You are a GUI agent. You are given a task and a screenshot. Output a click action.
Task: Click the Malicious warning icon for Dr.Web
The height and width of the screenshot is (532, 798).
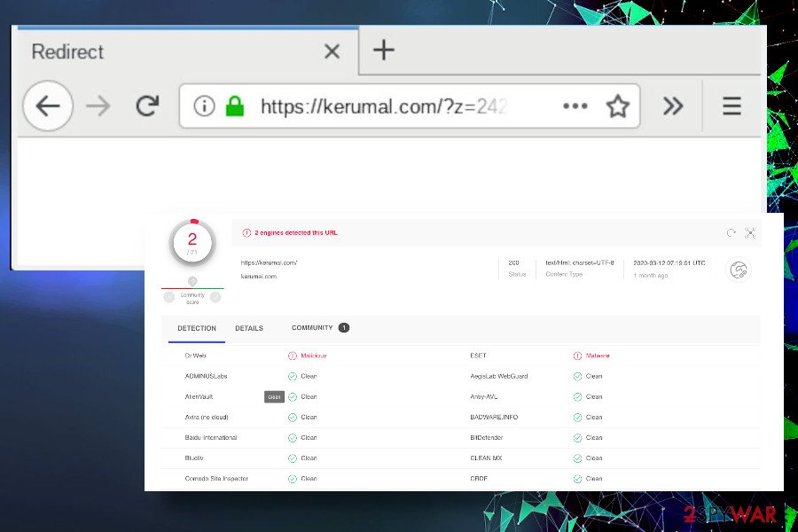[293, 356]
